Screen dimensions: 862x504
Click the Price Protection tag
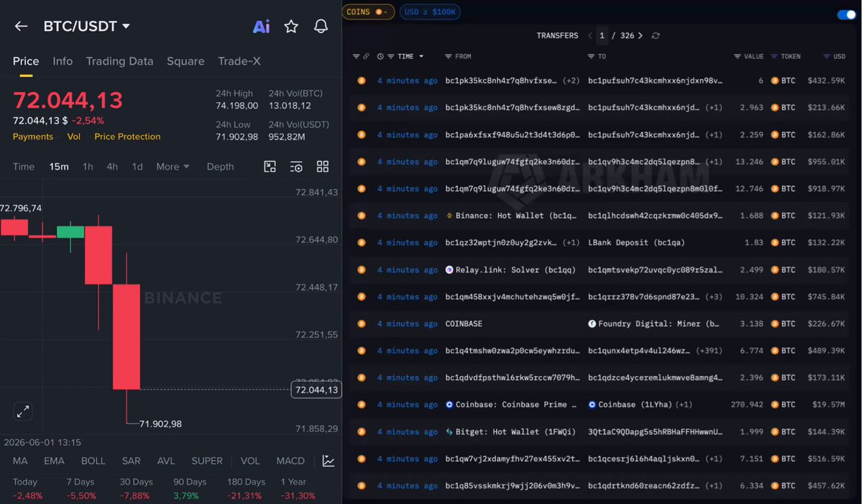tap(127, 137)
